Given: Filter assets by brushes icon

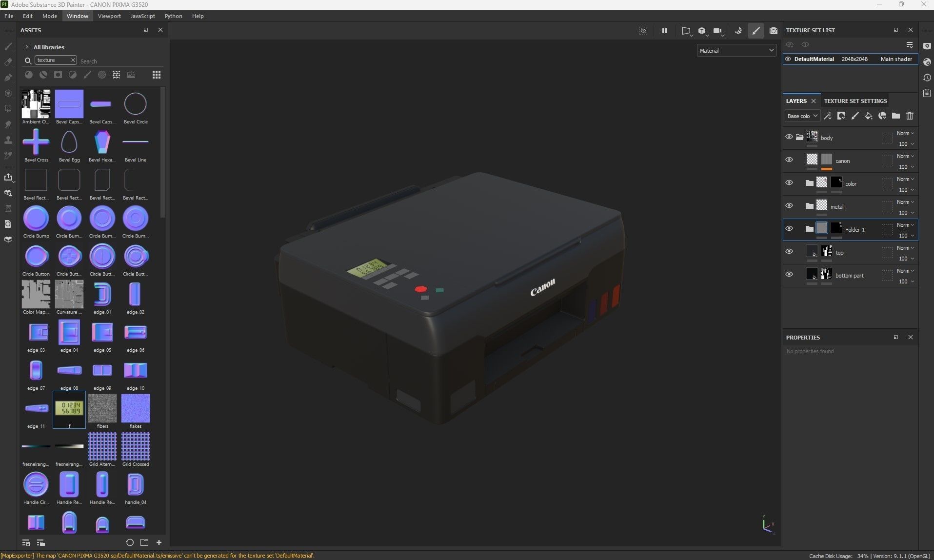Looking at the screenshot, I should [87, 75].
